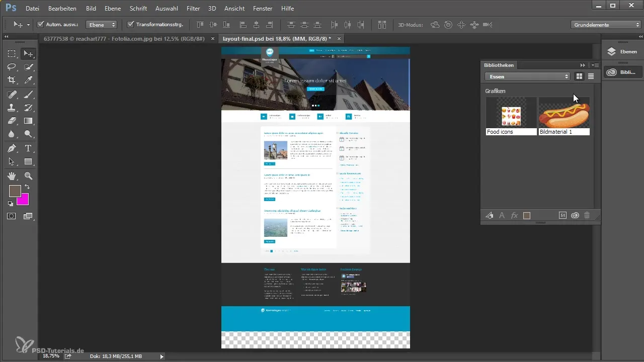Change the screen mode

[x=29, y=216]
